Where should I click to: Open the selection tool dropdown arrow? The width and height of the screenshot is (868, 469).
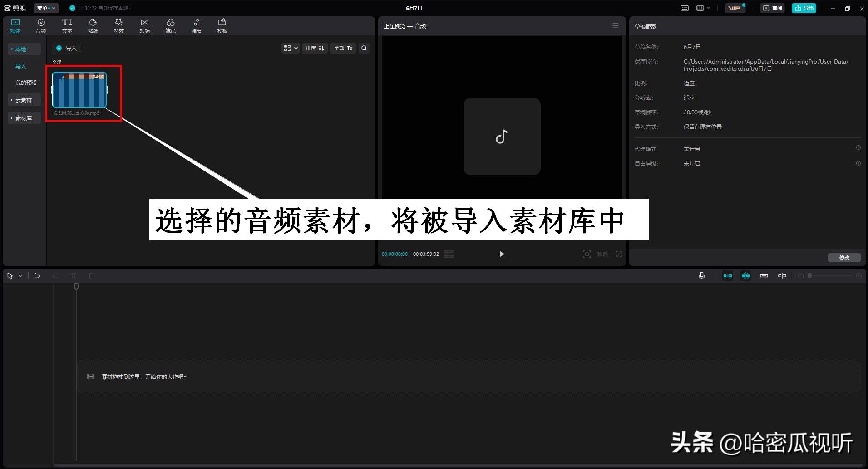(x=20, y=275)
